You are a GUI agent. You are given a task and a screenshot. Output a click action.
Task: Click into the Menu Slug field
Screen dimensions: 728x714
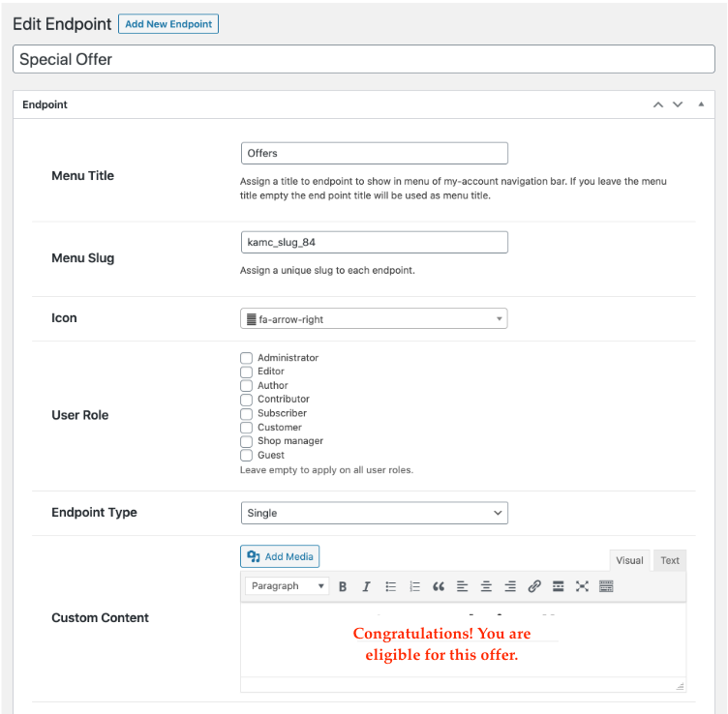[374, 242]
